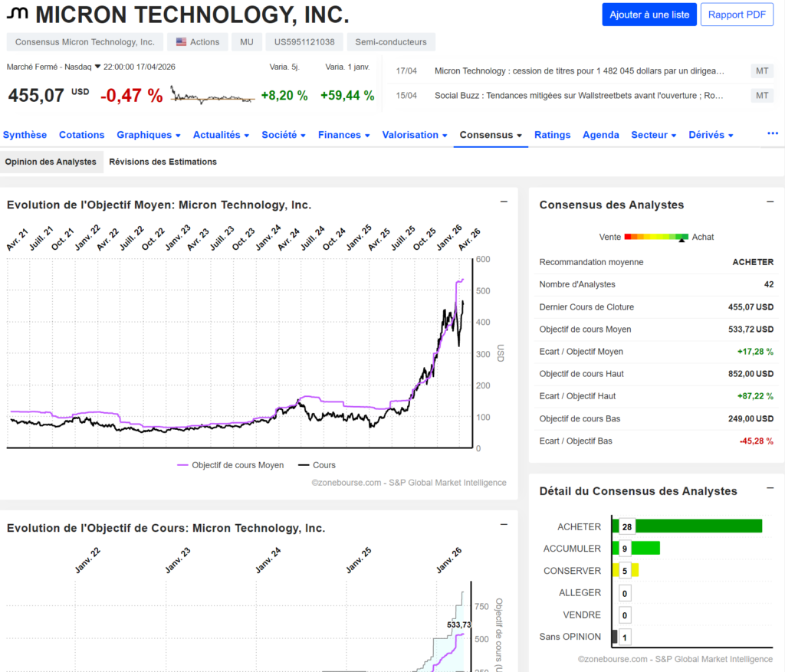Open the Ratings tab
Viewport: 785px width, 672px height.
tap(552, 135)
